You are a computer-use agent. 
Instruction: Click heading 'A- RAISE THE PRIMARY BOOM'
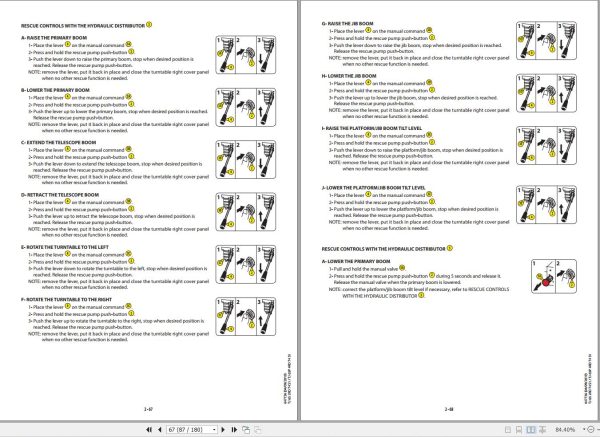pyautogui.click(x=54, y=38)
